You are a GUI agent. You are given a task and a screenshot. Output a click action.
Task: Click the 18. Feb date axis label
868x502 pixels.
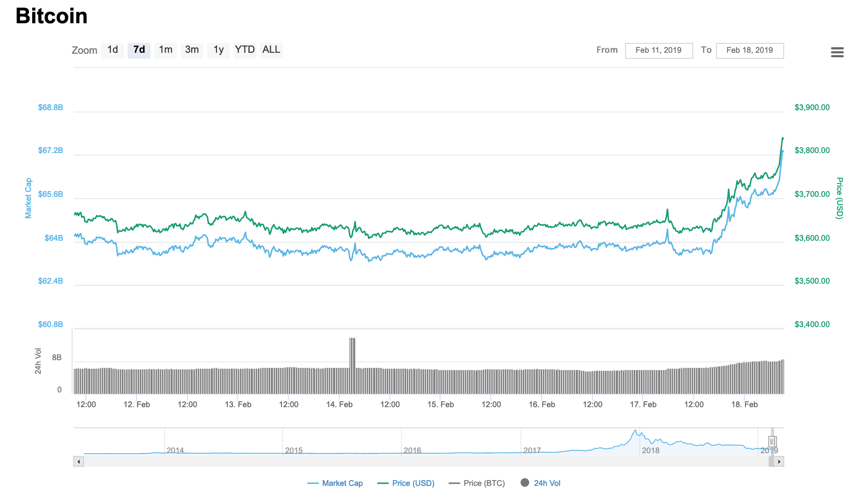click(x=745, y=404)
